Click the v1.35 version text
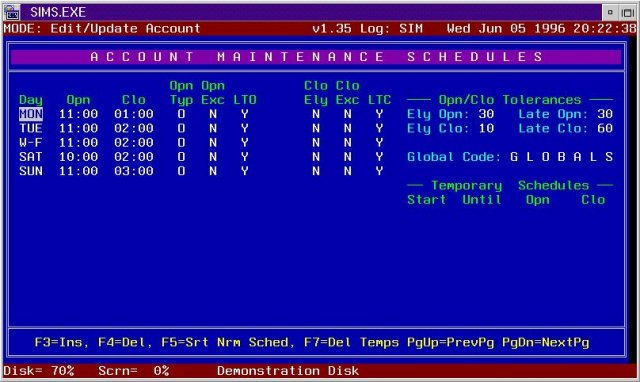 point(331,29)
